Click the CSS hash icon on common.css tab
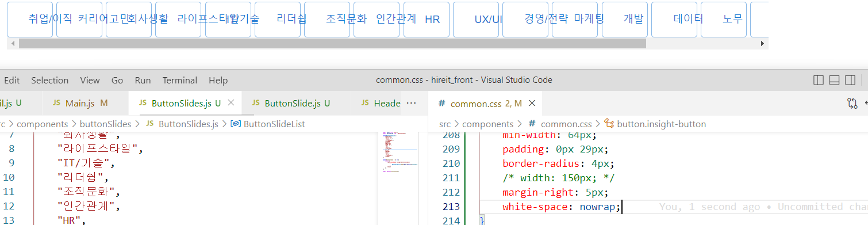Screen dimensions: 868x225 click(441, 104)
